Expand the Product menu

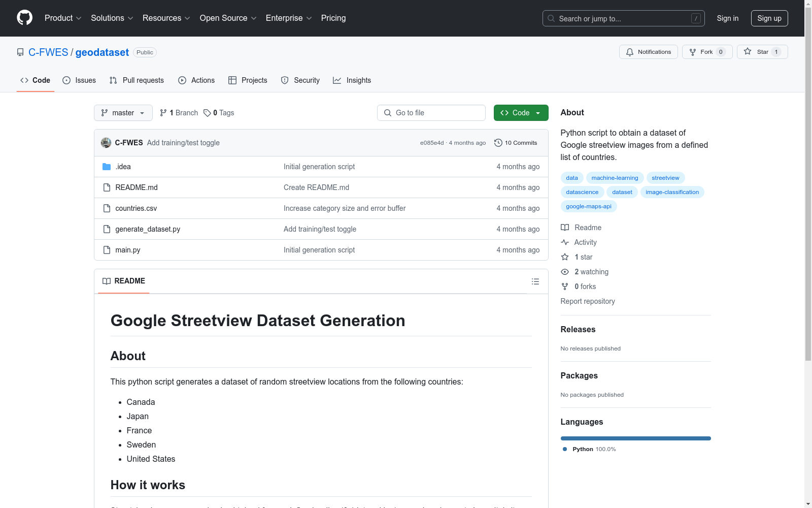(63, 18)
